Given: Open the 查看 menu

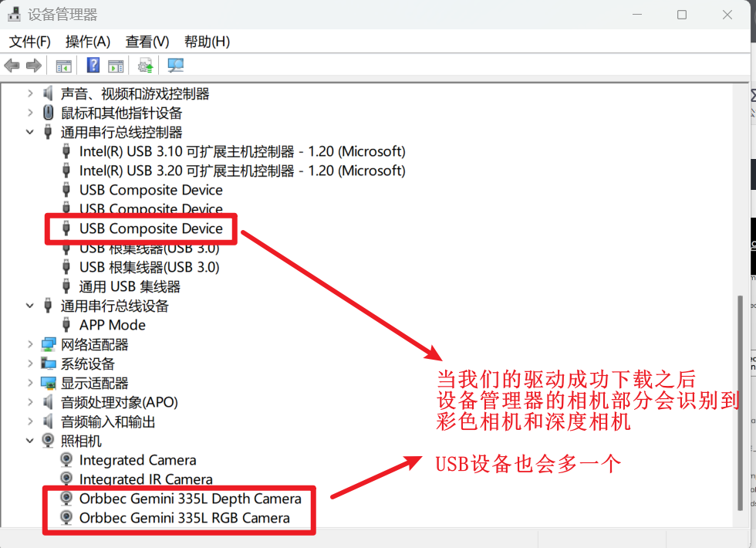Looking at the screenshot, I should (x=147, y=41).
